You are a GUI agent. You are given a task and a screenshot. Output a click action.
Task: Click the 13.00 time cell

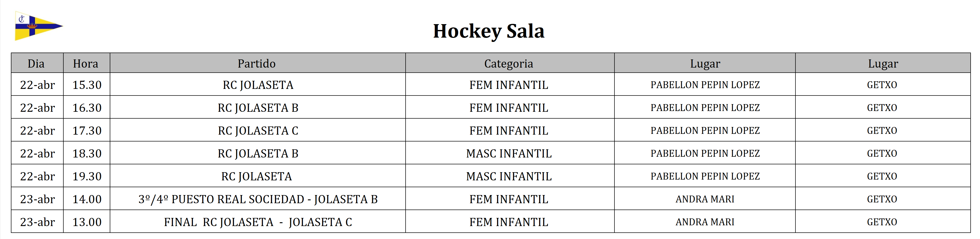click(87, 222)
